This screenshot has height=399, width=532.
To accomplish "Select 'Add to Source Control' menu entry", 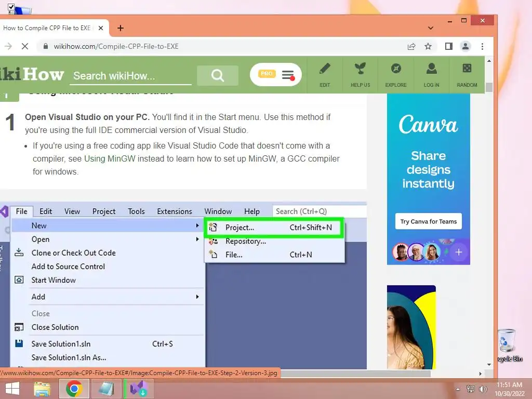I will coord(68,267).
